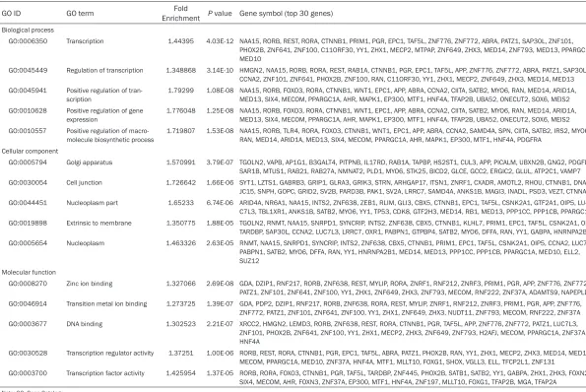
Task: Click GO ID GO:0019898
Action: 28,223
